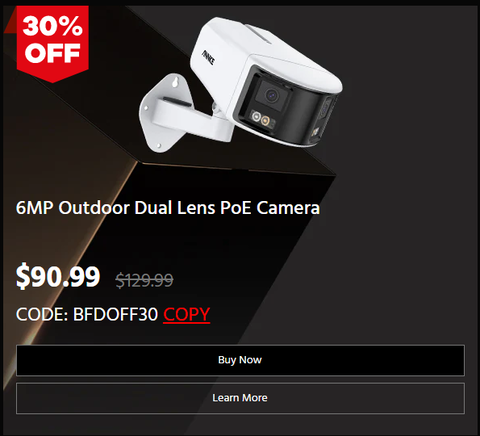Click the $90.99 sale price

(x=58, y=276)
